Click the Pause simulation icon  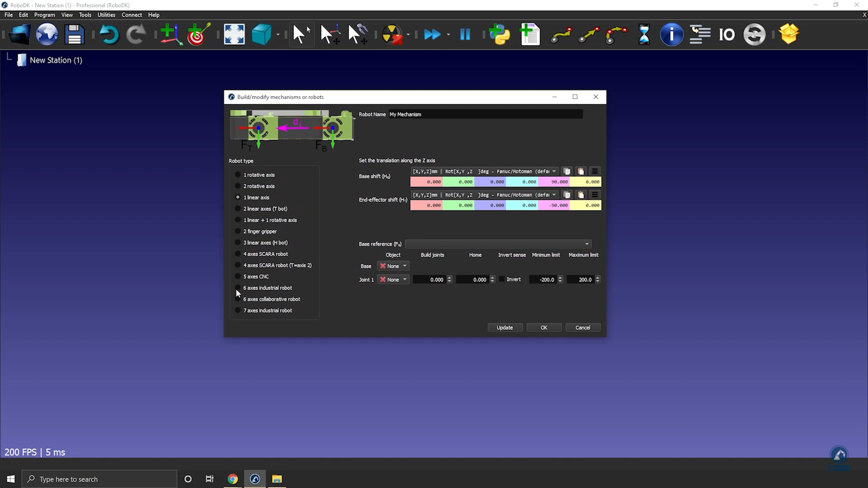(465, 34)
